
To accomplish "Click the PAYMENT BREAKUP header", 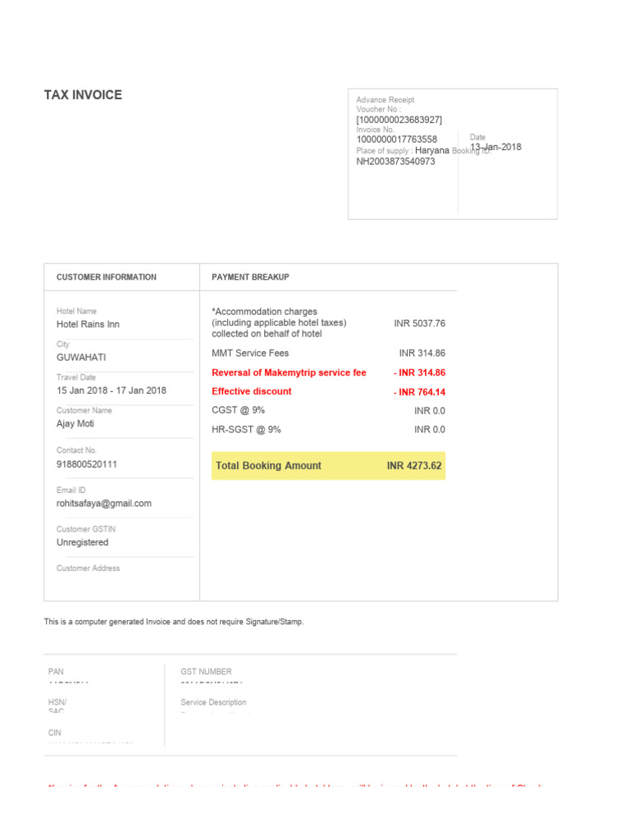I will coord(250,277).
